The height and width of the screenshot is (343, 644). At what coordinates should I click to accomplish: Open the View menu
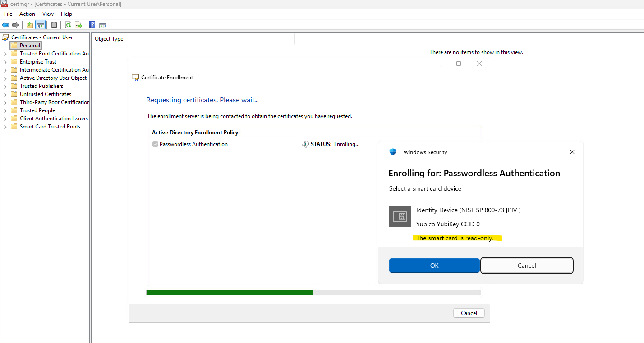click(x=48, y=14)
